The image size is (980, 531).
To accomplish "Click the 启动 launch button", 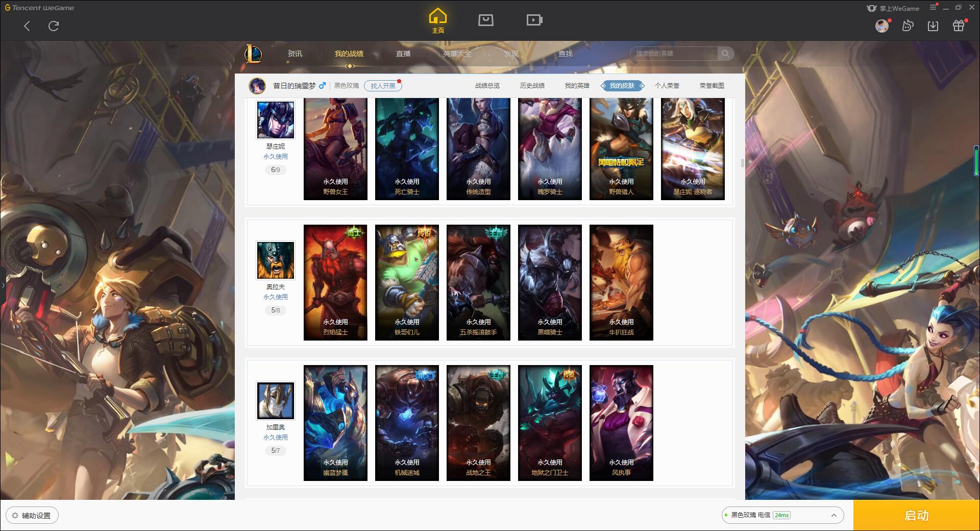I will click(916, 515).
